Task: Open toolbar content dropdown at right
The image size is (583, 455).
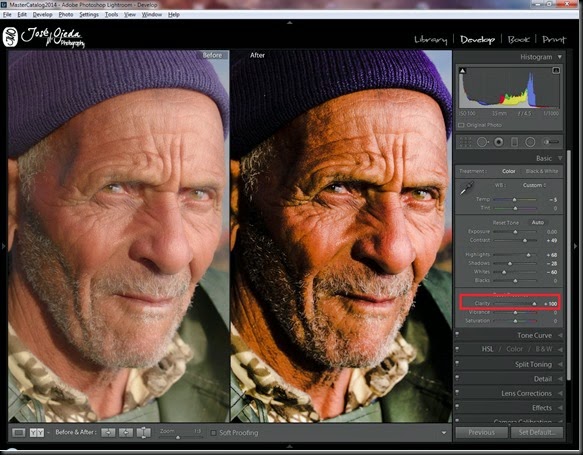Action: pos(444,433)
